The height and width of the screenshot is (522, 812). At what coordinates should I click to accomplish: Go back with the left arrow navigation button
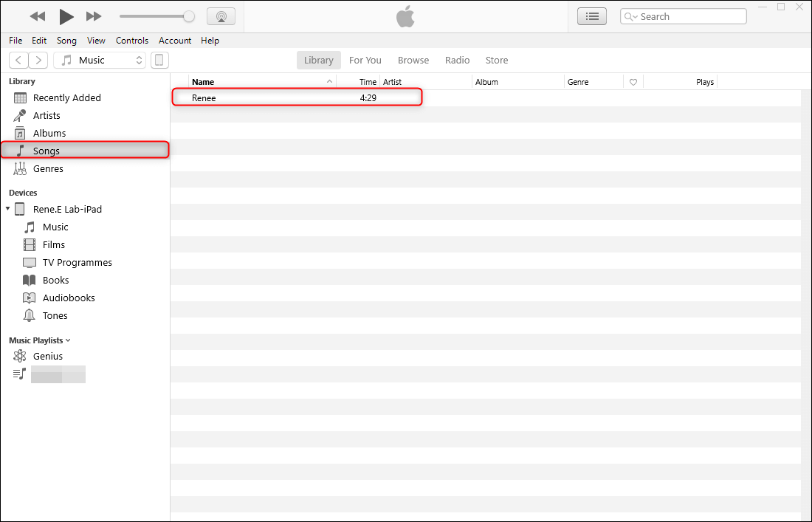click(x=18, y=60)
